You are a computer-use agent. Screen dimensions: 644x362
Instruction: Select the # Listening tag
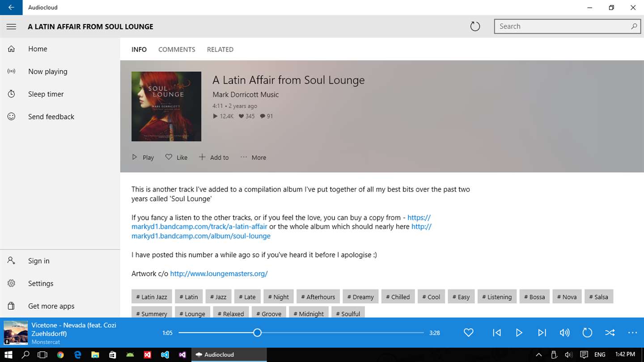[497, 297]
